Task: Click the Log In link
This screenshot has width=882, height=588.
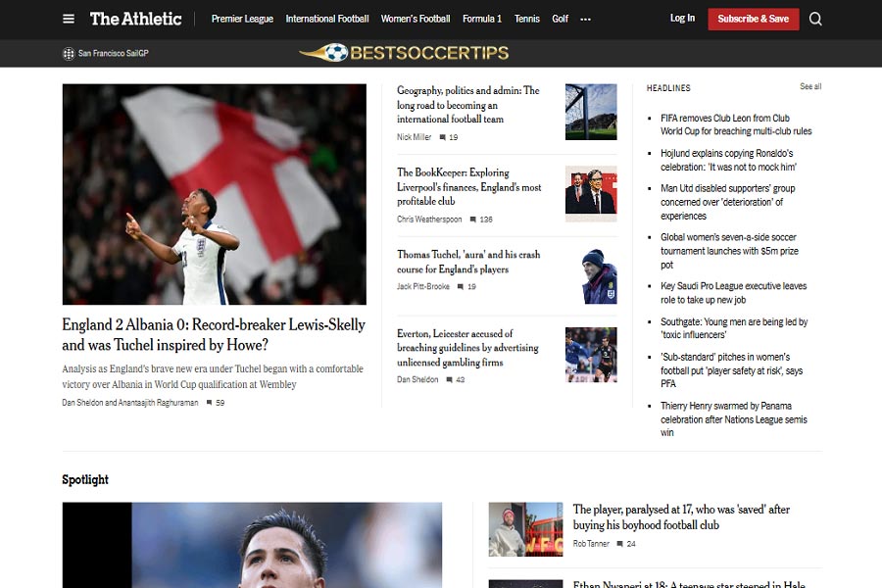Action: coord(682,19)
